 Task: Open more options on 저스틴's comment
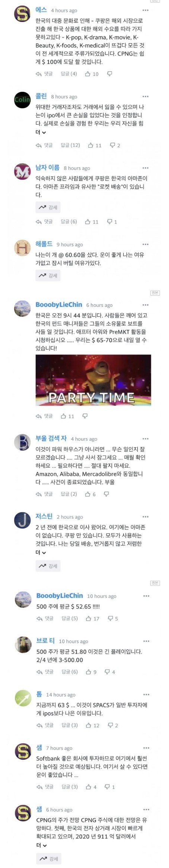[146, 517]
